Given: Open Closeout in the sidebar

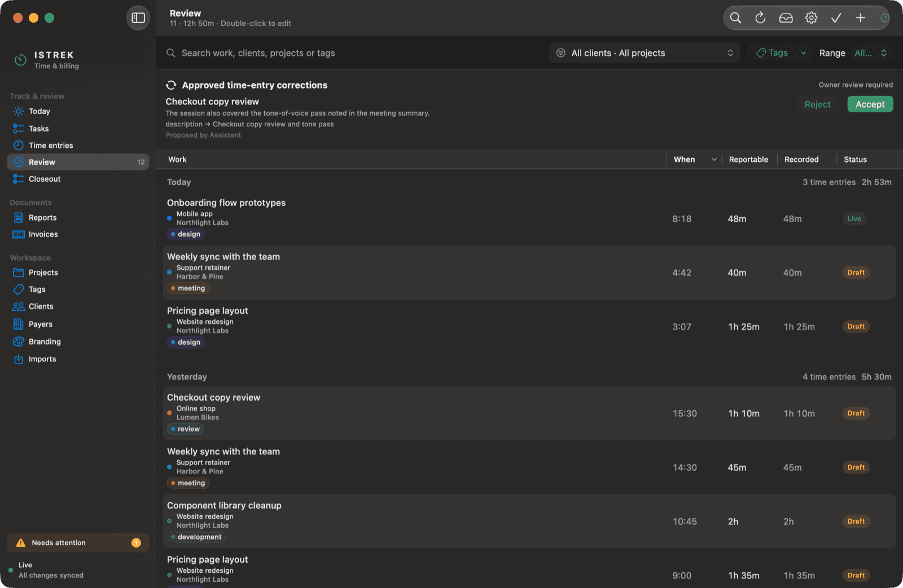Looking at the screenshot, I should point(78,179).
